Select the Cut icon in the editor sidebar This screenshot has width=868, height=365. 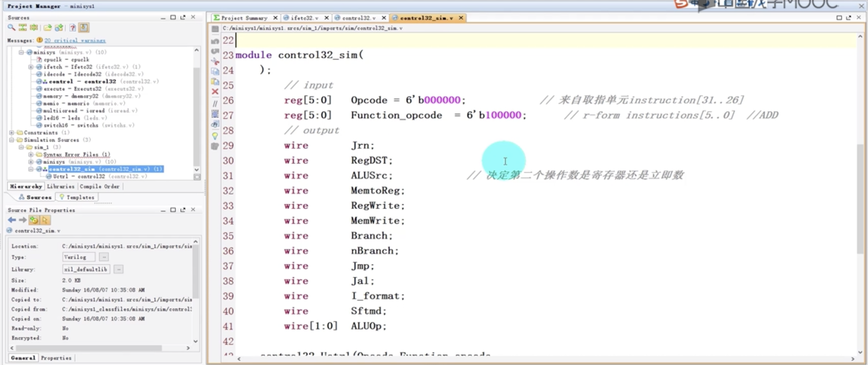tap(215, 61)
